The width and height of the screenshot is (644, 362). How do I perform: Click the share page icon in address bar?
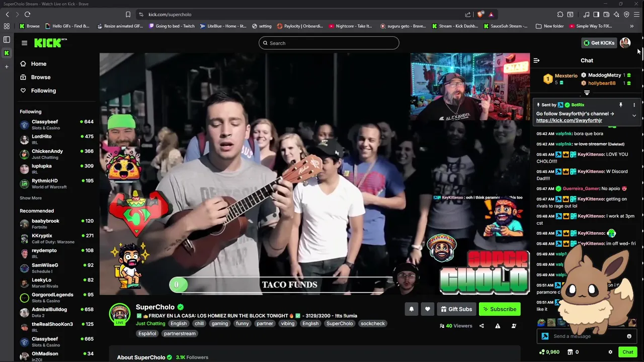coord(468,14)
